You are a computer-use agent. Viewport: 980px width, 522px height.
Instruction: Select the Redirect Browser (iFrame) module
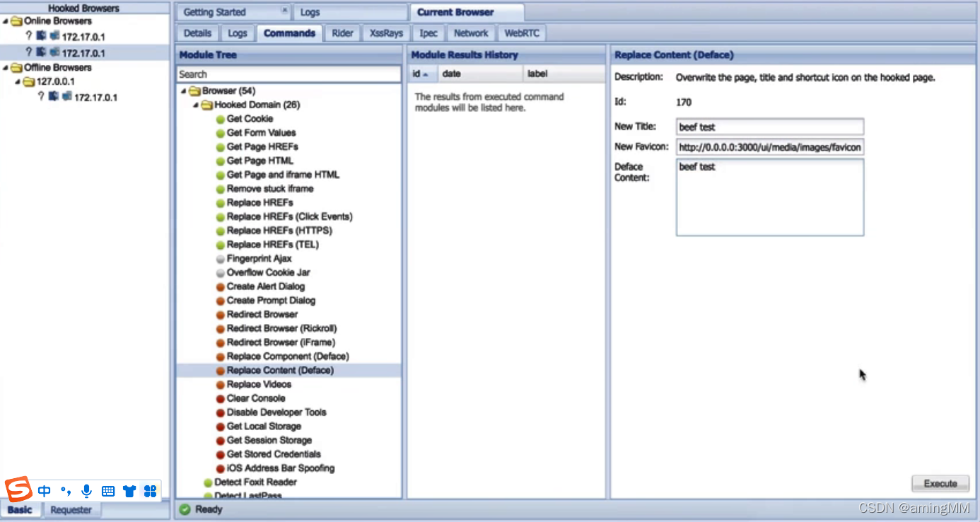click(281, 342)
